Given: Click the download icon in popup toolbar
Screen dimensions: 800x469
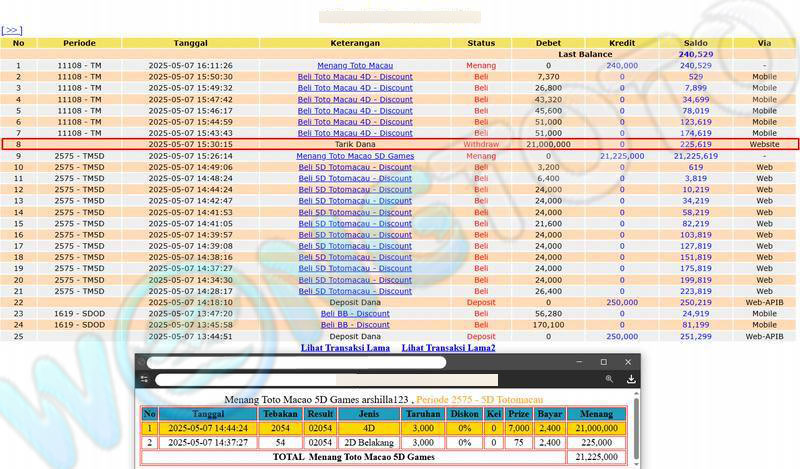Looking at the screenshot, I should pos(631,380).
